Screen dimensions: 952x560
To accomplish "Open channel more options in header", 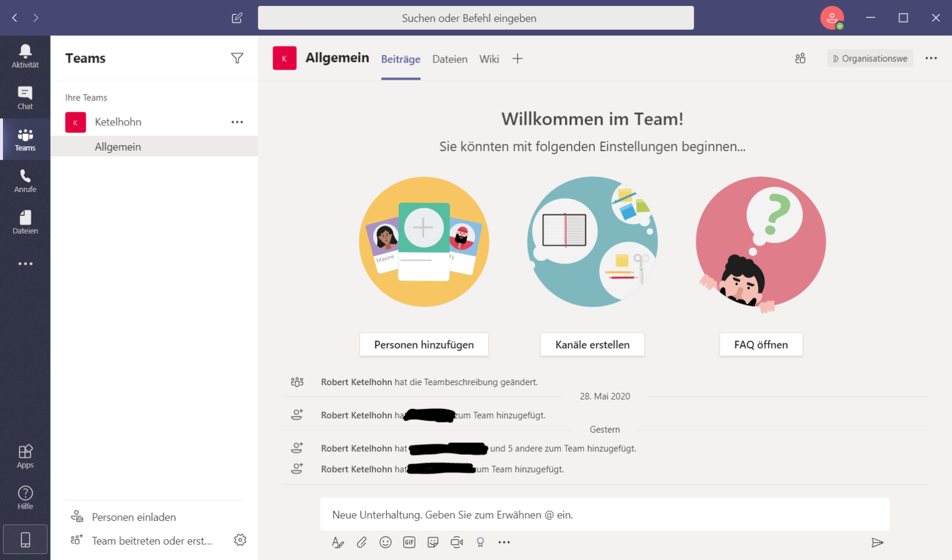I will [931, 58].
